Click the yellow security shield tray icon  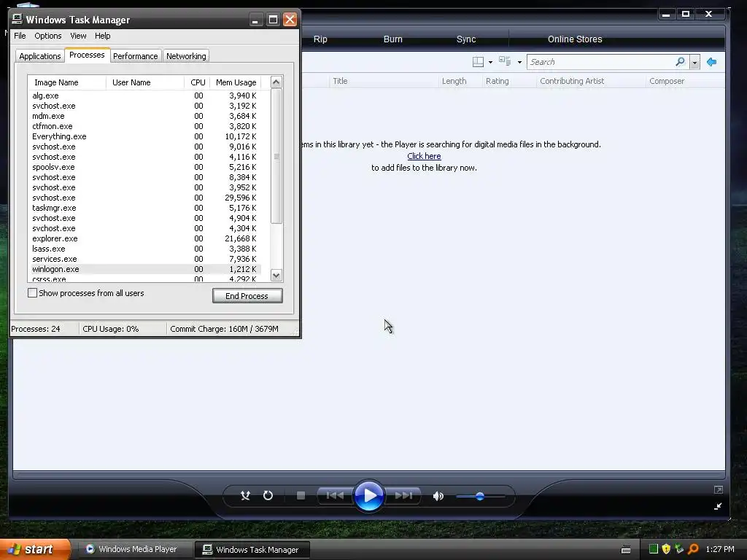[x=666, y=549]
